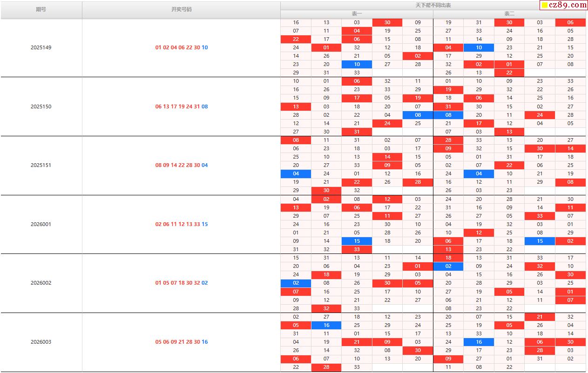
Task: Click winning numbers 01 02 04 06 22 30 10
Action: pyautogui.click(x=181, y=47)
